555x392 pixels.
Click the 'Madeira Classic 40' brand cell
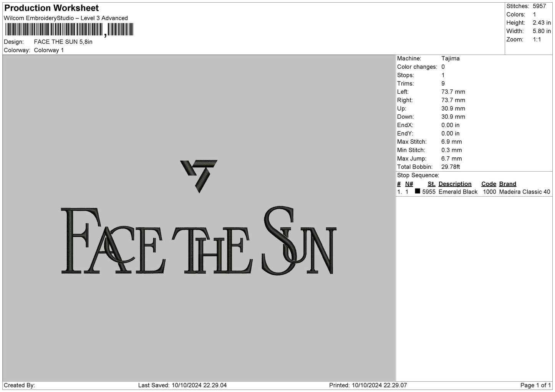(525, 192)
